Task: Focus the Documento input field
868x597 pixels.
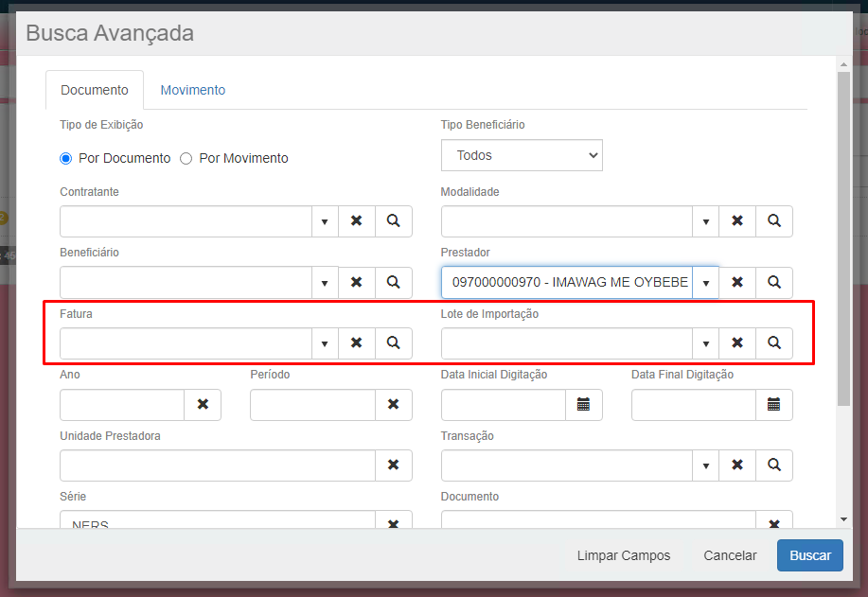Action: 598,520
